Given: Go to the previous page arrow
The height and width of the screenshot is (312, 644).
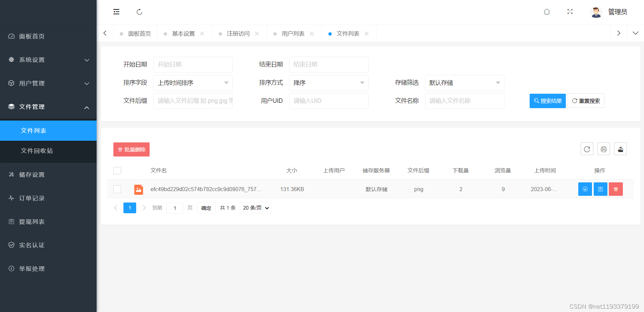Looking at the screenshot, I should tap(116, 208).
